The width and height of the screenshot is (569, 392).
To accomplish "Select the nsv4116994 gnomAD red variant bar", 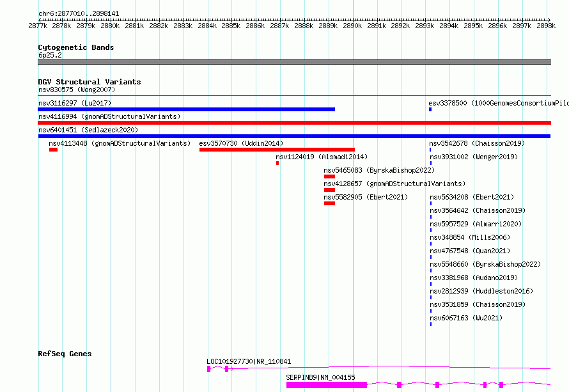I will (294, 123).
